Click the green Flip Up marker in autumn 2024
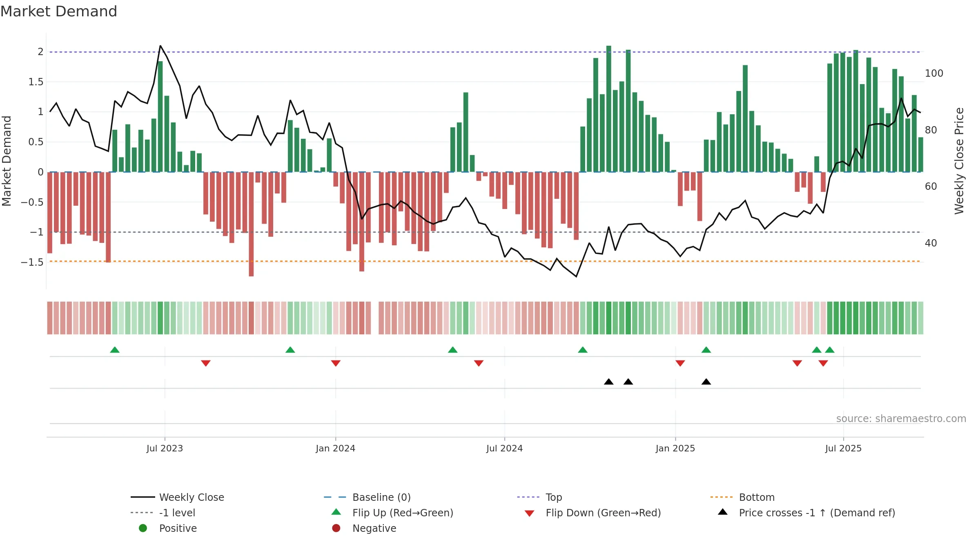 coord(583,350)
